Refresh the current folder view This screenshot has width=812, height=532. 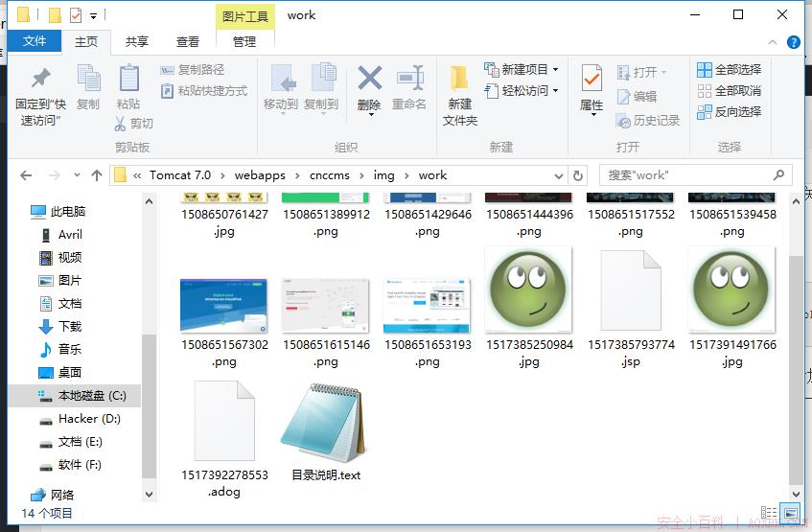click(x=578, y=176)
